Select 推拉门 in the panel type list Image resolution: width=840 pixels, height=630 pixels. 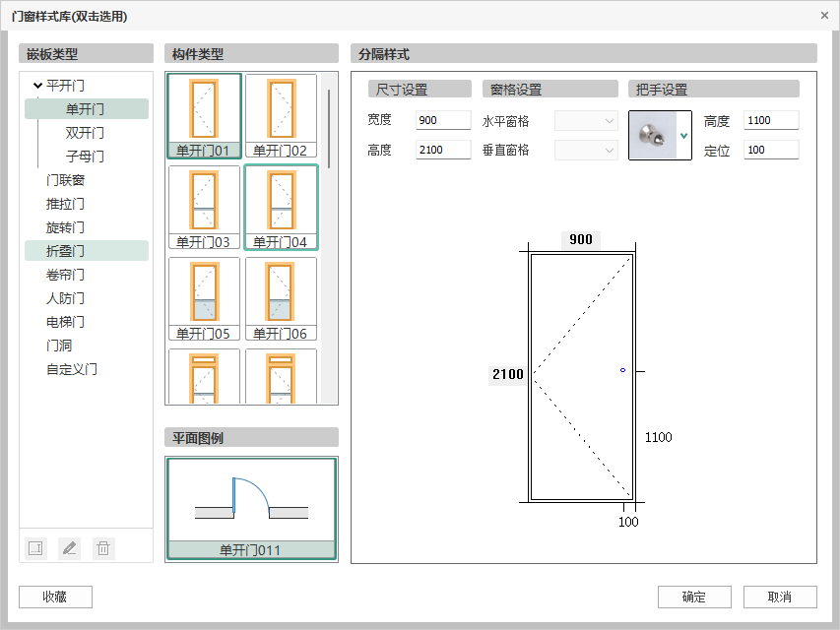[x=65, y=204]
